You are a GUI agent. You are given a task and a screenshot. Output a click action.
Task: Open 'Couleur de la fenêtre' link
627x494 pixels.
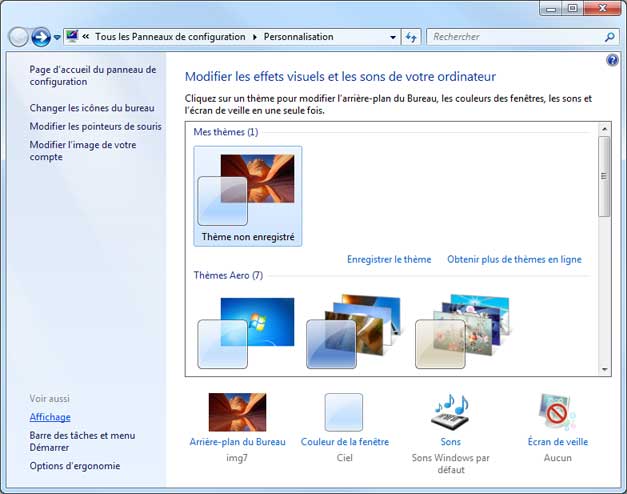pyautogui.click(x=345, y=442)
